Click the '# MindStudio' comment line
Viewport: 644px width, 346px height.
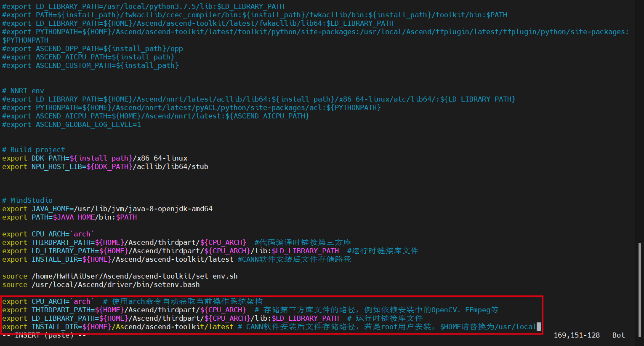coord(27,200)
